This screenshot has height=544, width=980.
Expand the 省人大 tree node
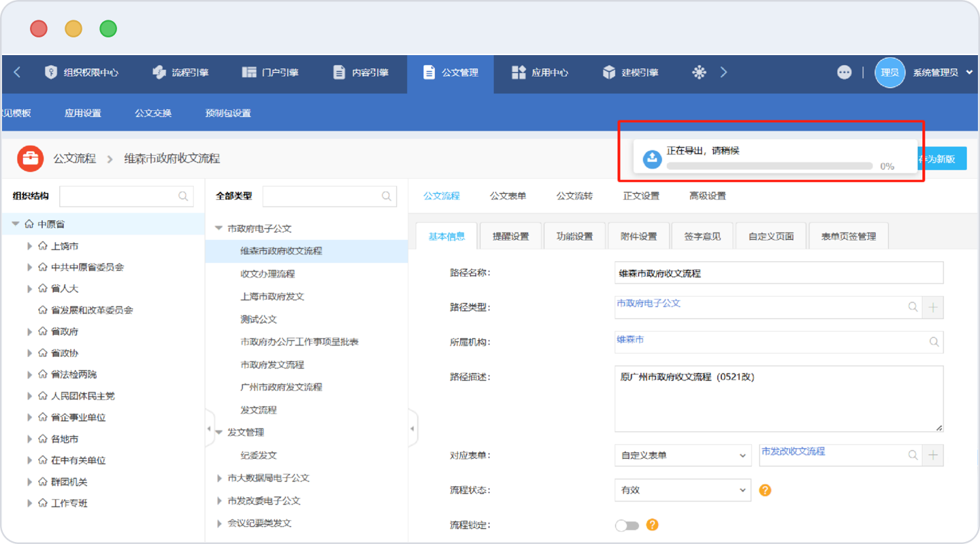tap(29, 289)
